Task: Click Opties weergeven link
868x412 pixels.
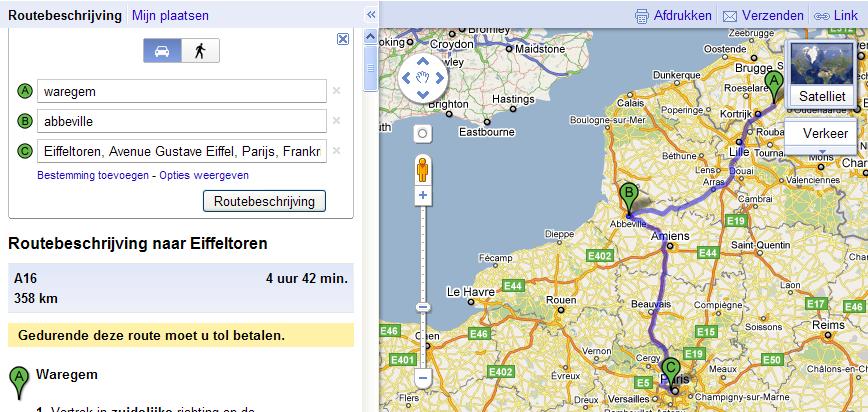Action: point(204,176)
